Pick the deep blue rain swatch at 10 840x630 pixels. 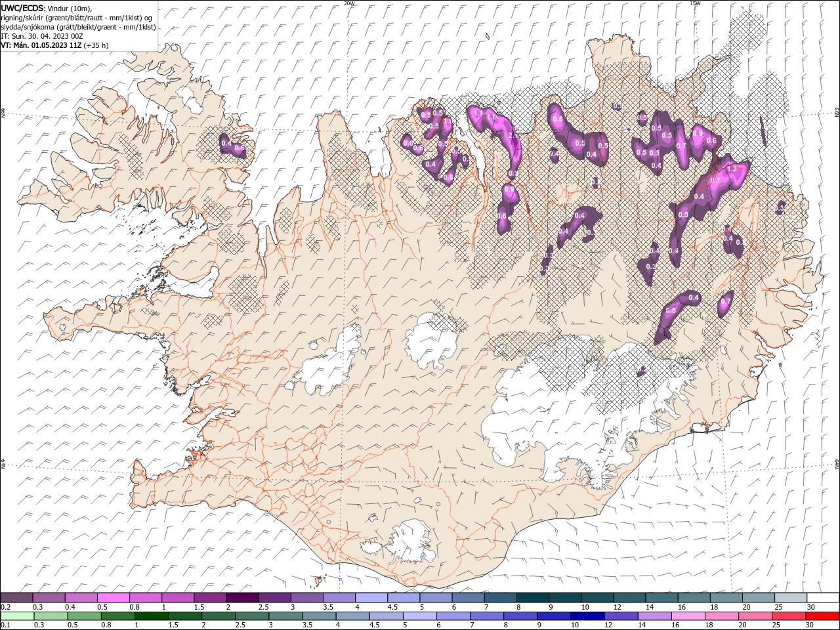[x=587, y=616]
